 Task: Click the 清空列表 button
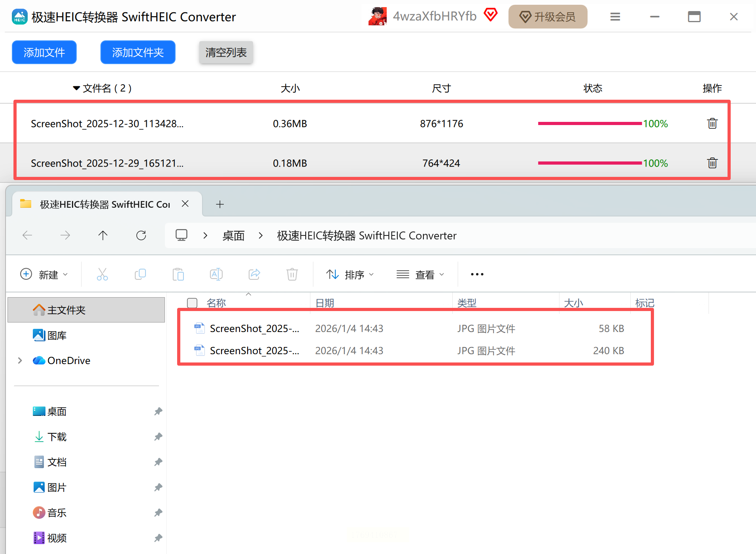[x=226, y=52]
